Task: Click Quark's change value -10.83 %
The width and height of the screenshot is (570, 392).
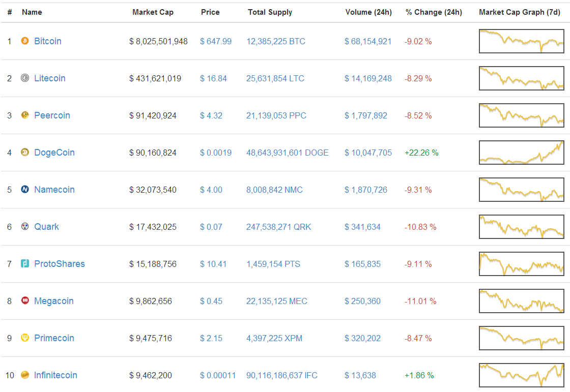Action: 420,227
